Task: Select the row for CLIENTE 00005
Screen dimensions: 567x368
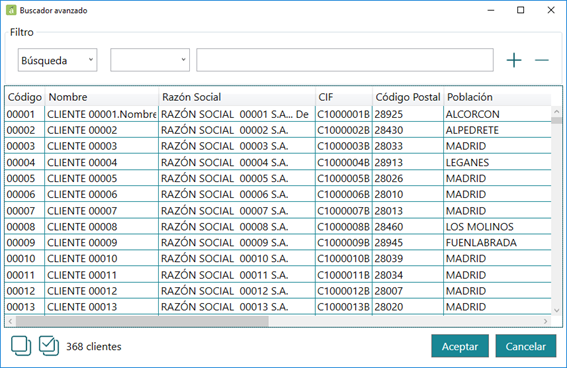Action: pyautogui.click(x=278, y=178)
